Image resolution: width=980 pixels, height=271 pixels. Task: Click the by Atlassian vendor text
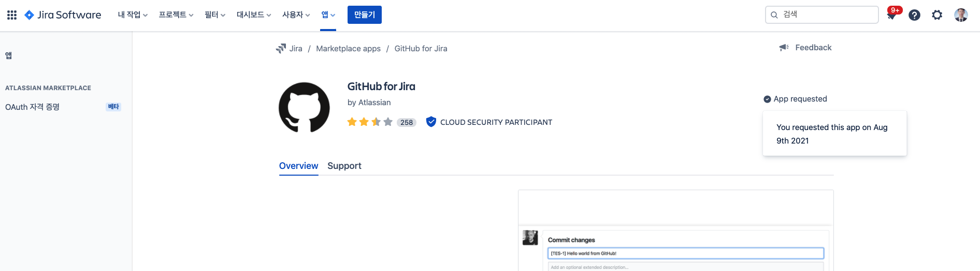tap(369, 103)
